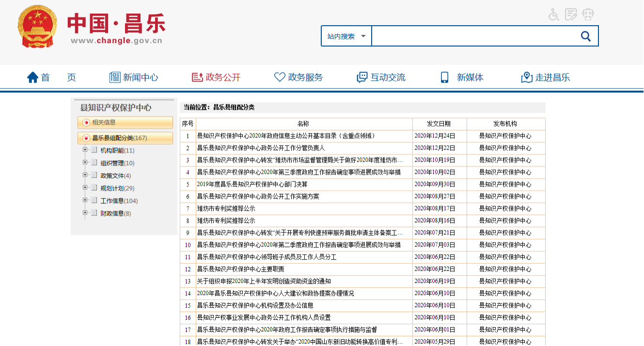Image resolution: width=644 pixels, height=346 pixels.
Task: Click the national emblem logo
Action: (x=37, y=26)
